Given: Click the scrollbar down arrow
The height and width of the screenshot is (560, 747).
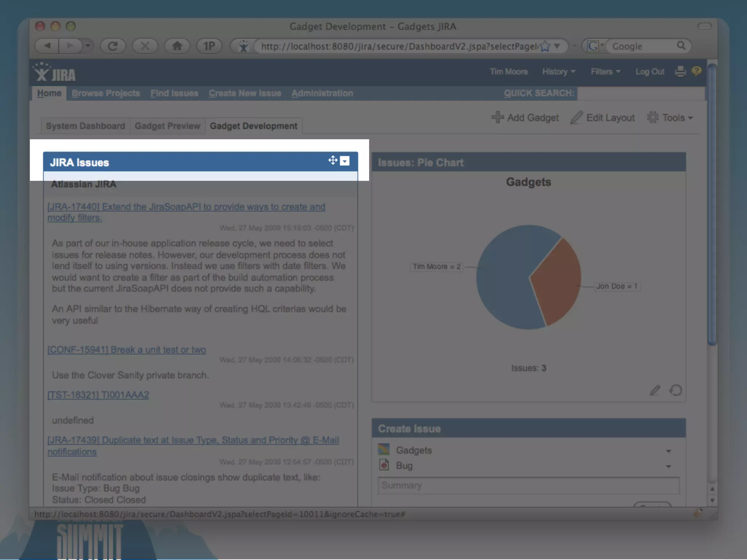Looking at the screenshot, I should (712, 501).
